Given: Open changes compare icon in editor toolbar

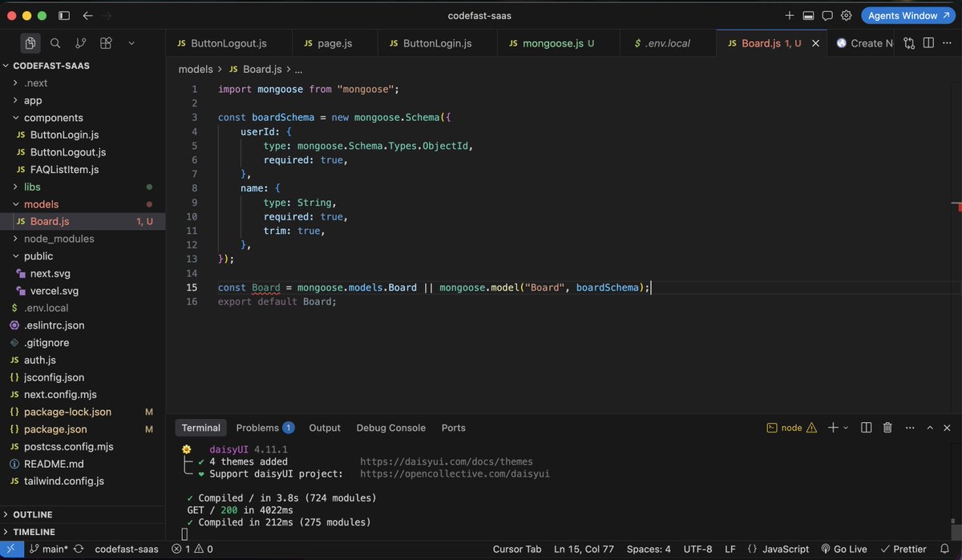Looking at the screenshot, I should [x=909, y=43].
